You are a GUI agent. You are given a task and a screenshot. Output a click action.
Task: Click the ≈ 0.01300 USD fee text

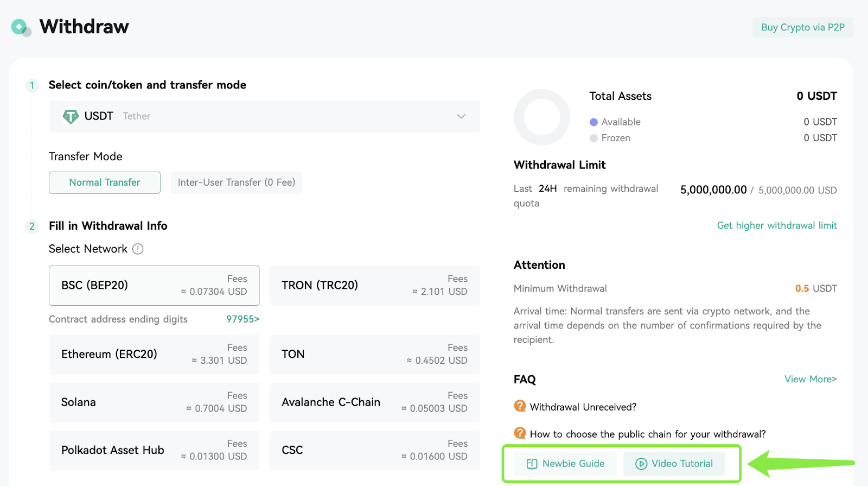214,457
